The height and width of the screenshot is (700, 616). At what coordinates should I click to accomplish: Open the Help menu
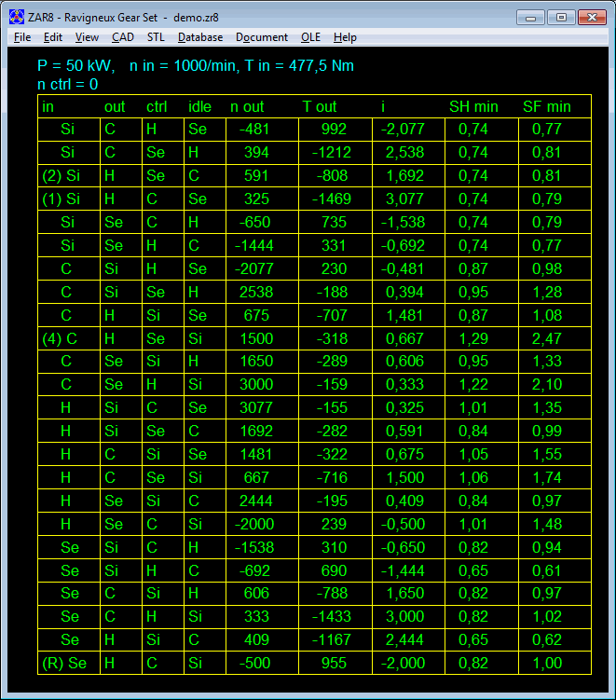point(345,37)
